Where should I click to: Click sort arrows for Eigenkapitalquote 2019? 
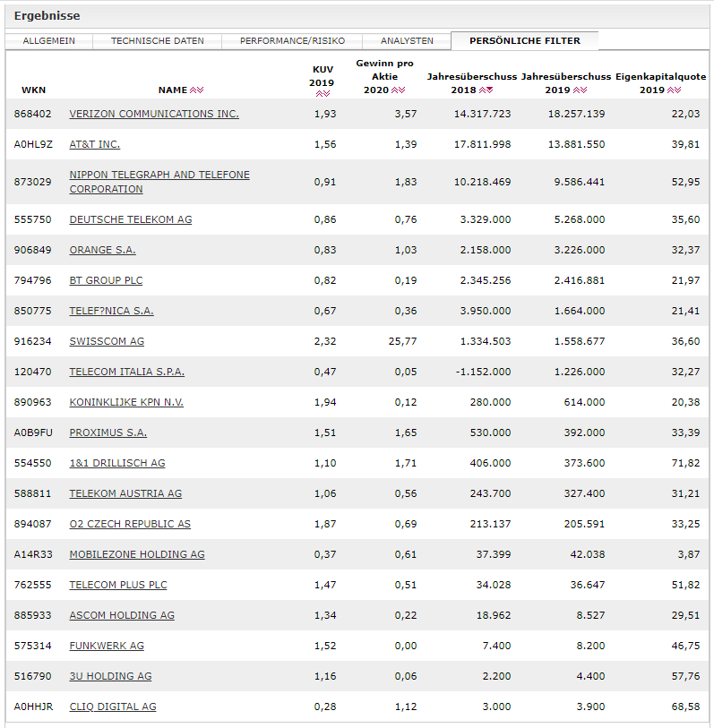point(674,90)
